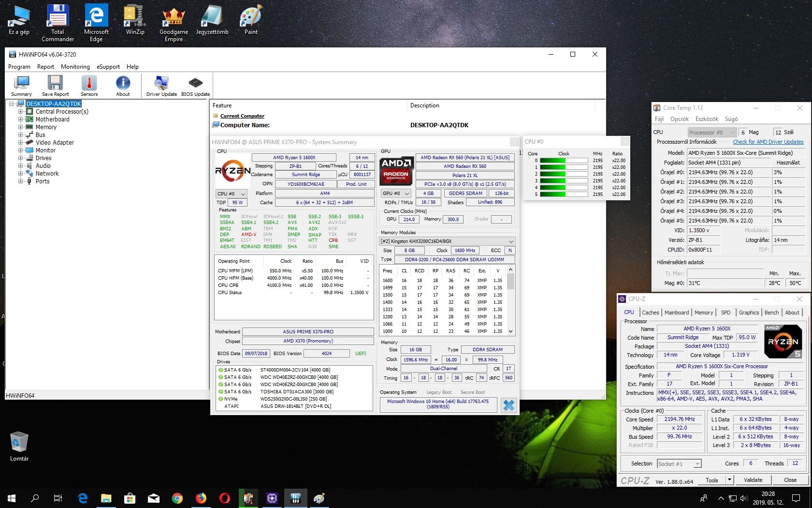Open taskbar search magnifier
Viewport: 812px width, 508px height.
coord(35,498)
